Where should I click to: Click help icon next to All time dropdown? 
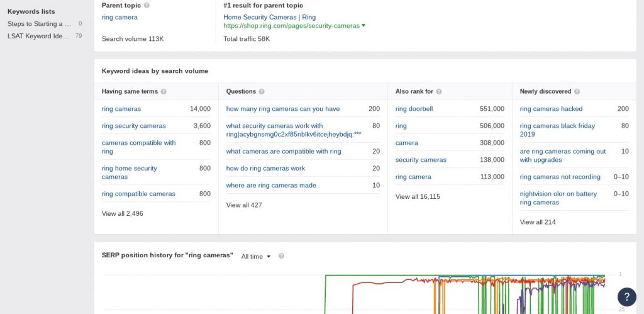[x=281, y=256]
